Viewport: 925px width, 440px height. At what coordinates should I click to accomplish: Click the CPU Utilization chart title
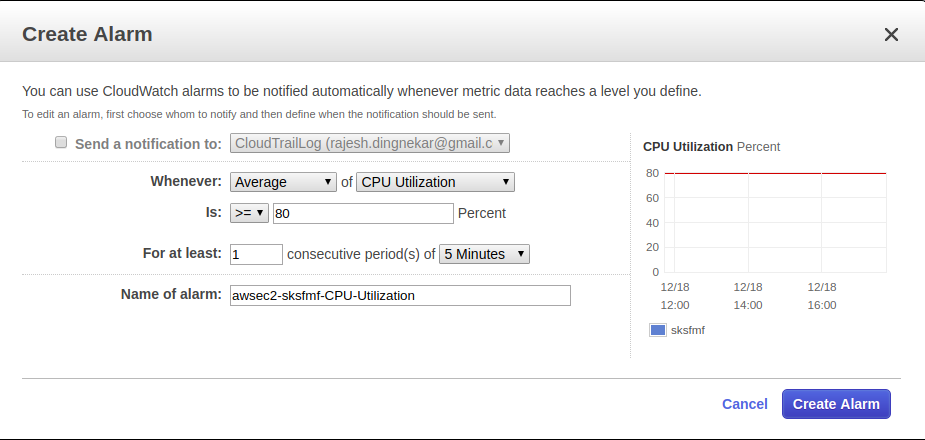[688, 147]
